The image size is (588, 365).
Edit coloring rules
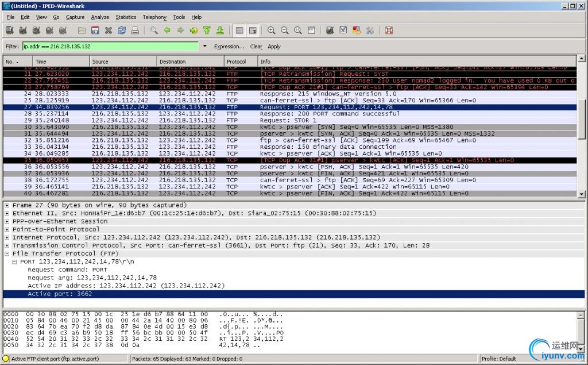coord(357,30)
